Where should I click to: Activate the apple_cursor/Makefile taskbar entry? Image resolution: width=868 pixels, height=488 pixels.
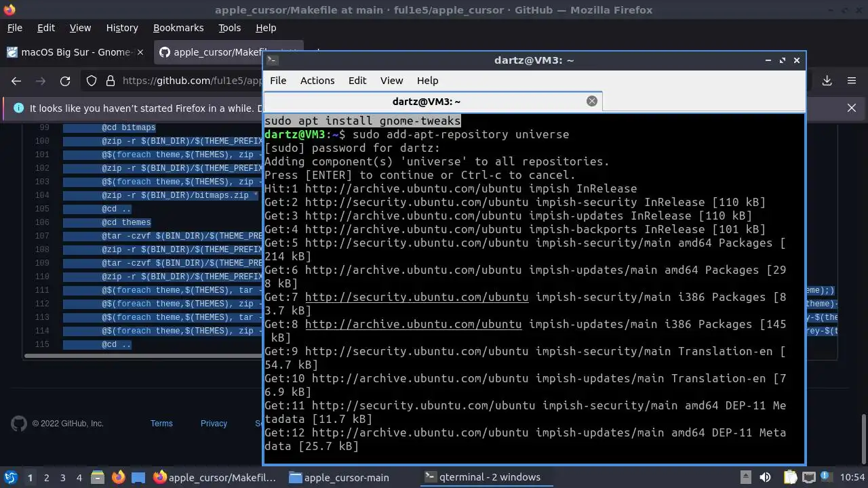(215, 477)
